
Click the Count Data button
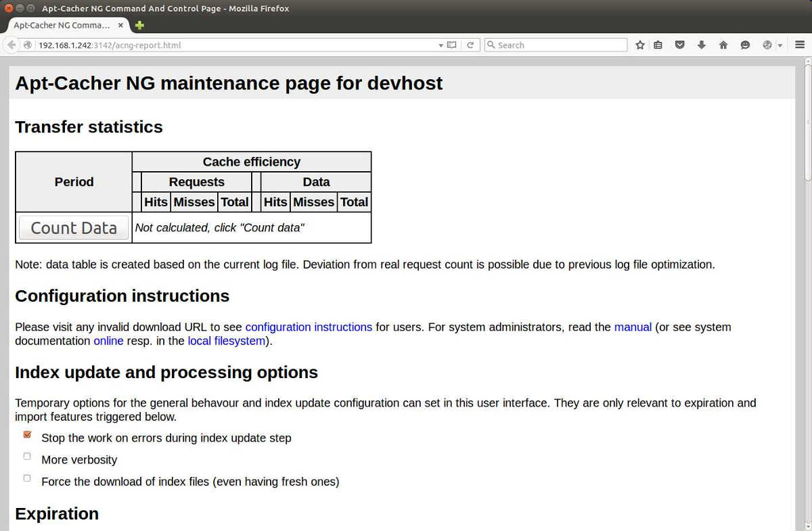point(74,228)
